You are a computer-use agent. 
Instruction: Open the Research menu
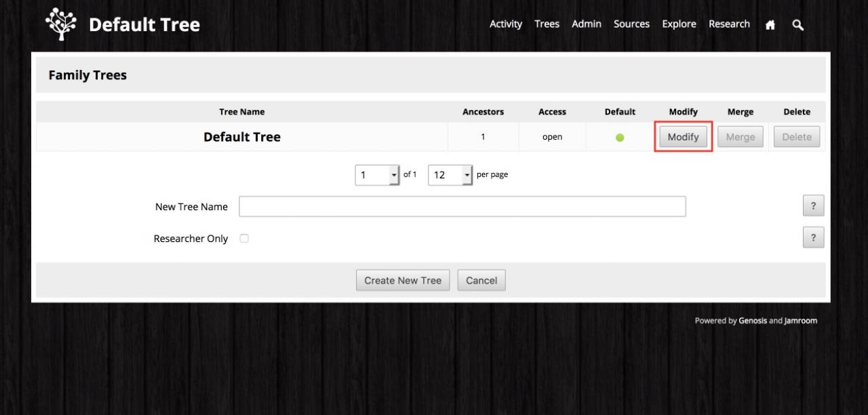click(729, 24)
